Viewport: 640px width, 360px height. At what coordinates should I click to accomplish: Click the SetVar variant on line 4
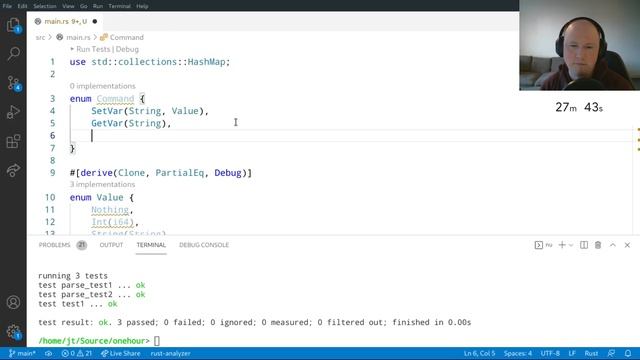click(107, 111)
